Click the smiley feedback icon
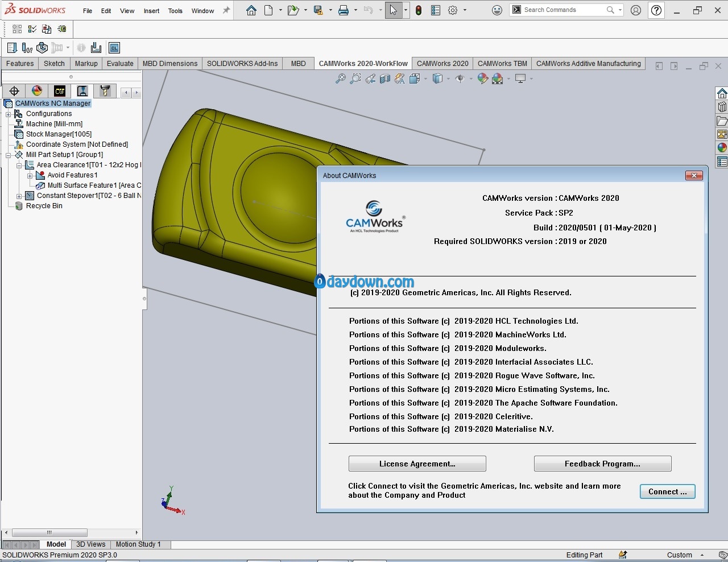The width and height of the screenshot is (728, 562). point(497,10)
